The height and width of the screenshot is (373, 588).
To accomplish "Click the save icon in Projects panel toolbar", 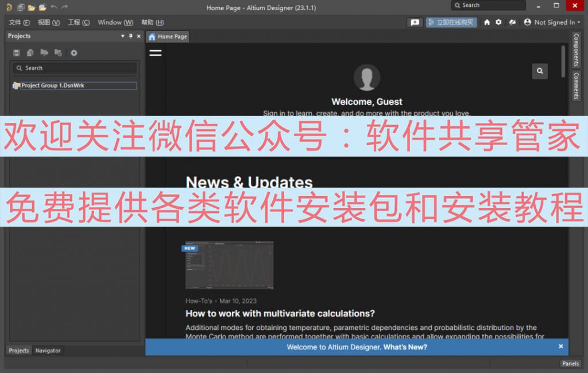I will 16,53.
